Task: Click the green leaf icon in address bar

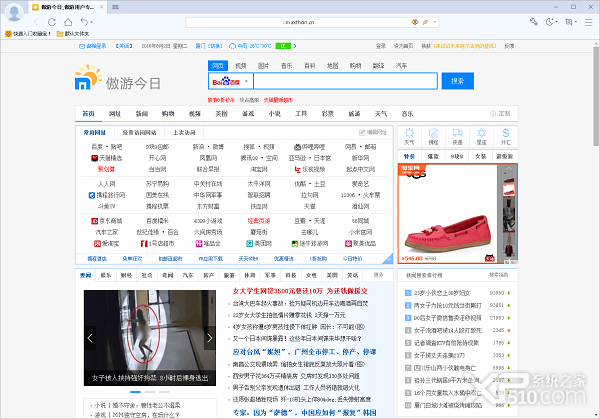Action: coord(425,22)
